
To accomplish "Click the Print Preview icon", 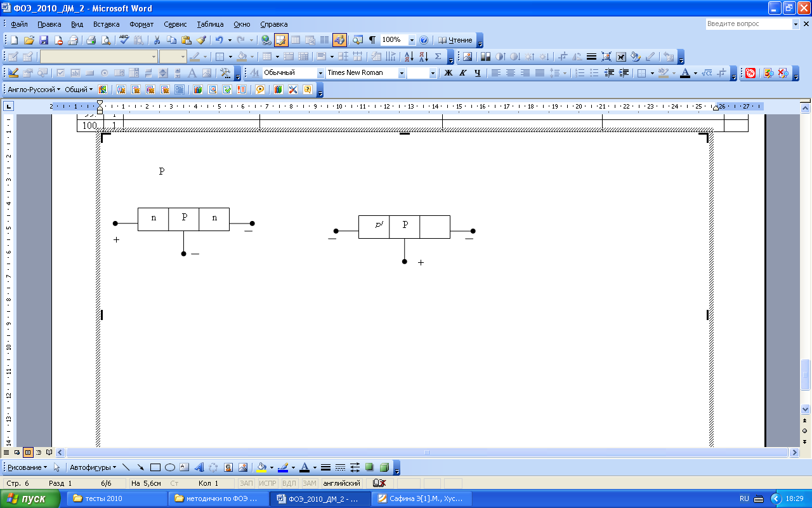I will point(106,40).
